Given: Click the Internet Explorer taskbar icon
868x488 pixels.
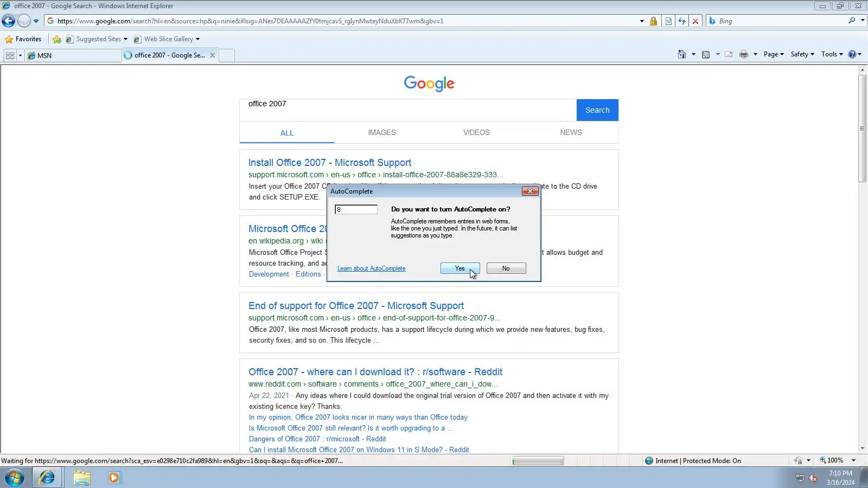Looking at the screenshot, I should click(x=47, y=478).
